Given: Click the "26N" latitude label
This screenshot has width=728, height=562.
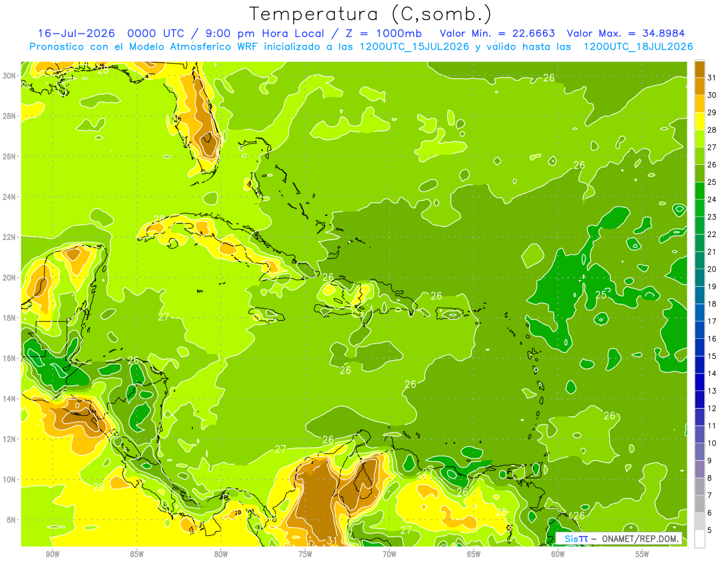Looking at the screenshot, I should pos(10,156).
